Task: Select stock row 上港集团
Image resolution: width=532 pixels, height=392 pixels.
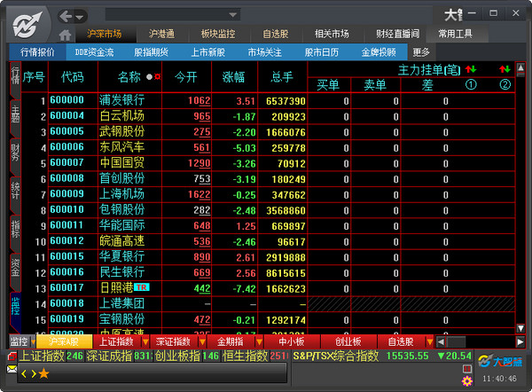Action: (x=268, y=303)
